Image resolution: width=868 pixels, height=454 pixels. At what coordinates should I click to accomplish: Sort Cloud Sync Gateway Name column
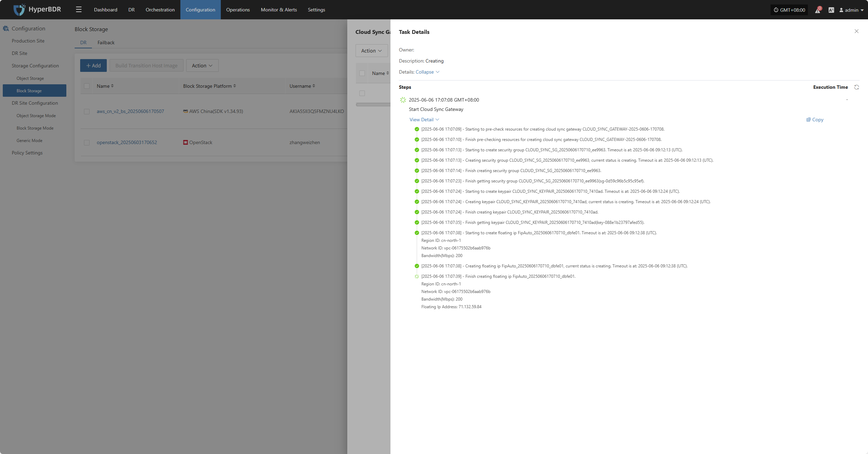pos(388,73)
